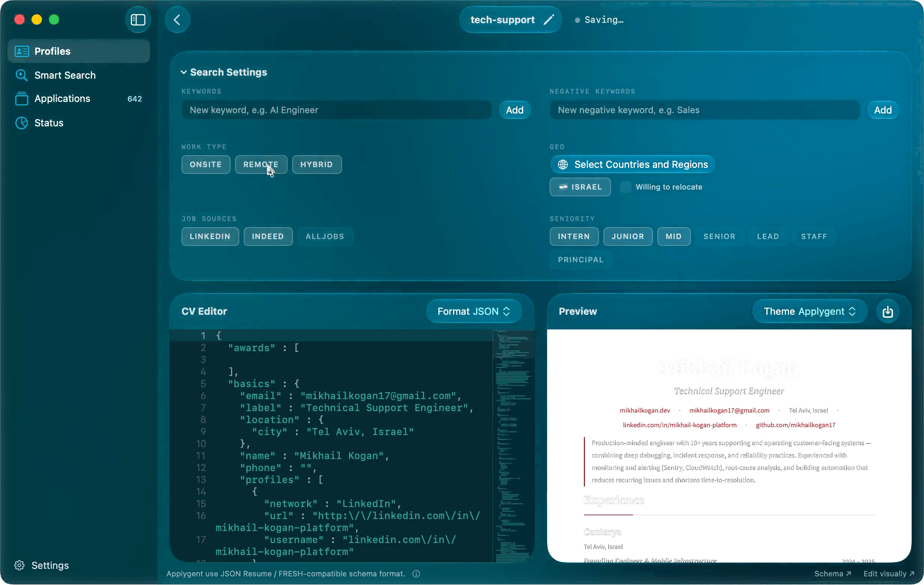This screenshot has width=924, height=585.
Task: Open Settings at the sidebar bottom
Action: 42,566
